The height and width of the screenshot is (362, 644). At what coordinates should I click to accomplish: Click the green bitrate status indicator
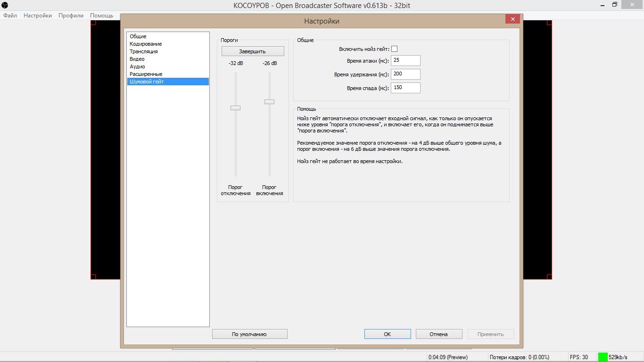coord(603,357)
